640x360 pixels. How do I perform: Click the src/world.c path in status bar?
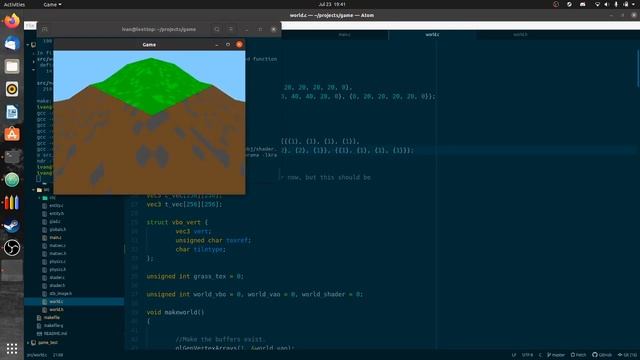pos(37,355)
